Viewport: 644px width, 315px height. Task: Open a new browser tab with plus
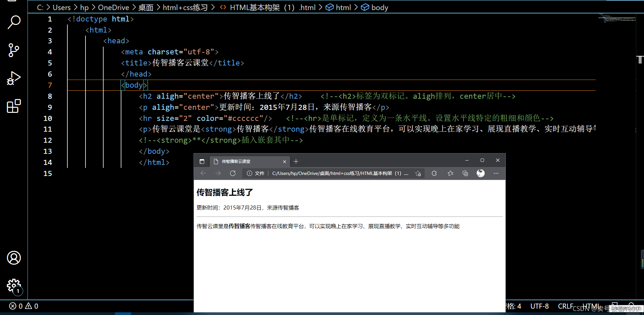[x=296, y=162]
